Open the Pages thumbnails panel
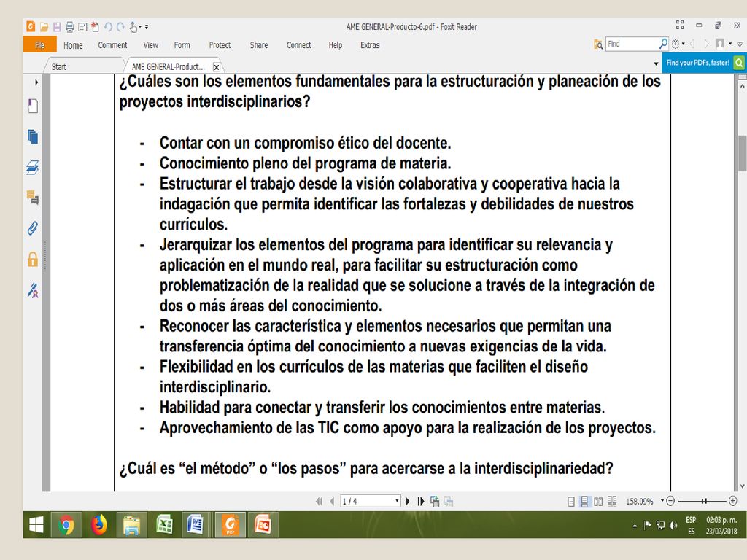Screen dimensions: 747x560 click(33, 136)
